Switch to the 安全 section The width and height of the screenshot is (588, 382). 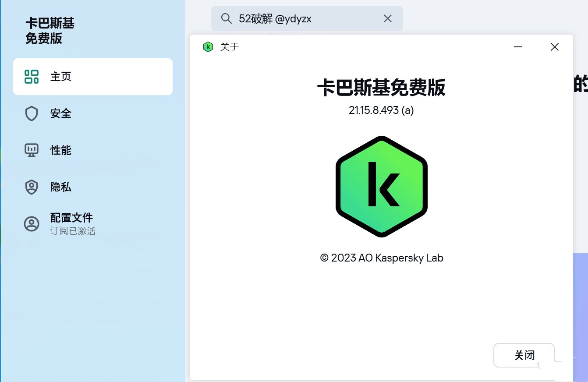click(61, 113)
